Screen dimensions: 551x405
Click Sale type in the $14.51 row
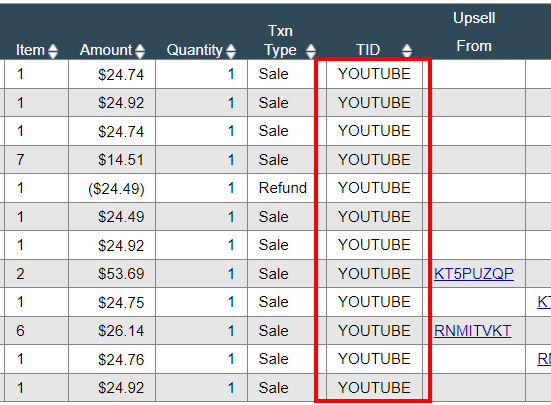coord(273,160)
